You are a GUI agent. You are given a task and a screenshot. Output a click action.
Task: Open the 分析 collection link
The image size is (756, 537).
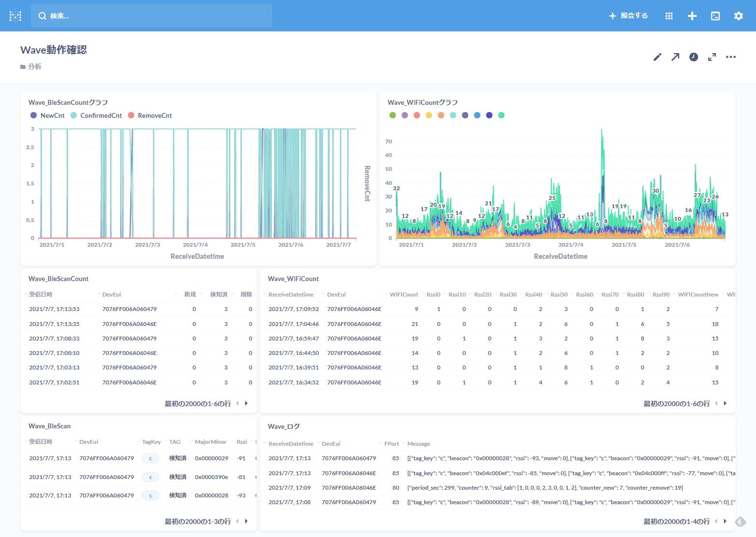[x=34, y=67]
